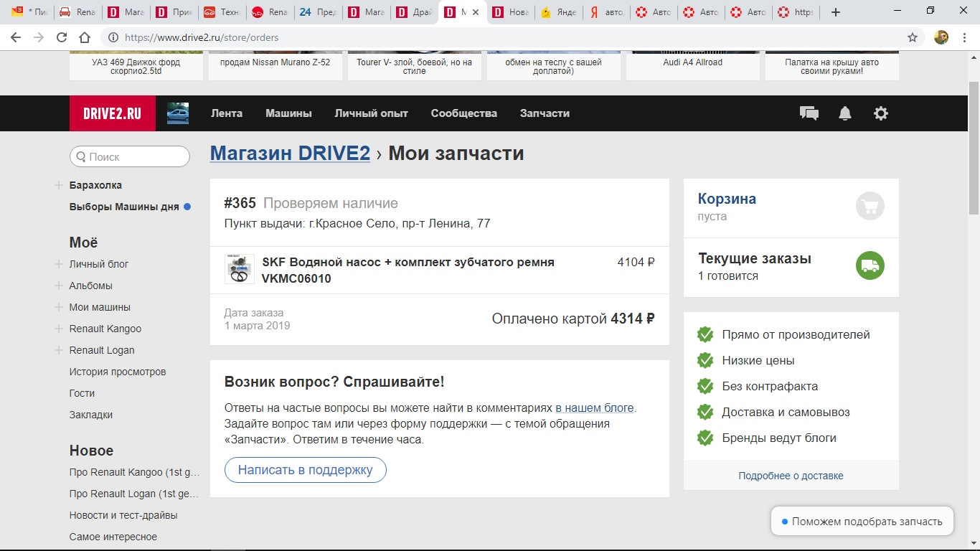The image size is (980, 551).
Task: Expand the Личный блог plus sign
Action: click(x=59, y=264)
